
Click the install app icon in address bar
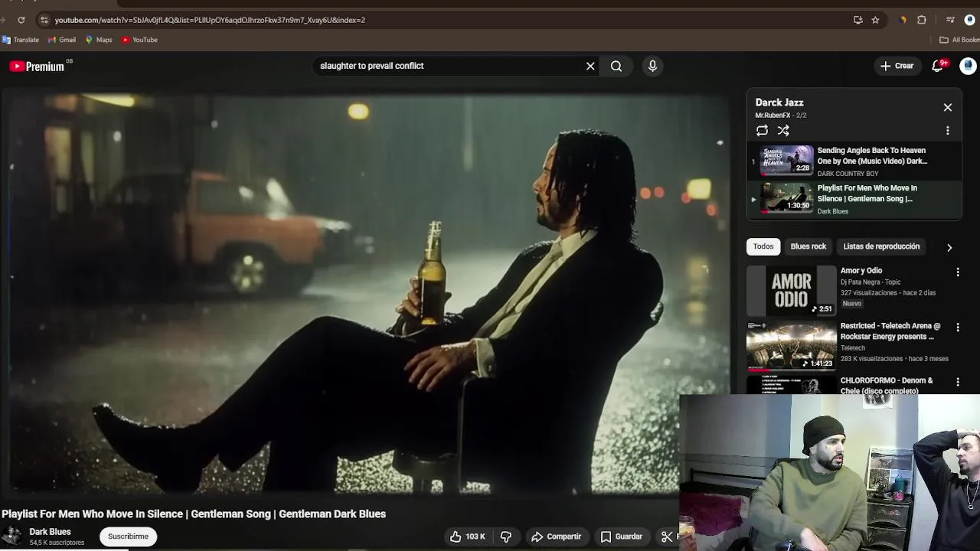[x=858, y=20]
